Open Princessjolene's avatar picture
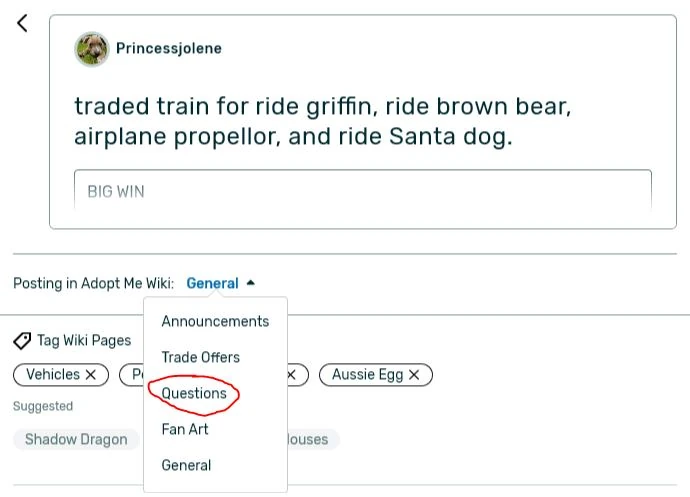 click(92, 49)
